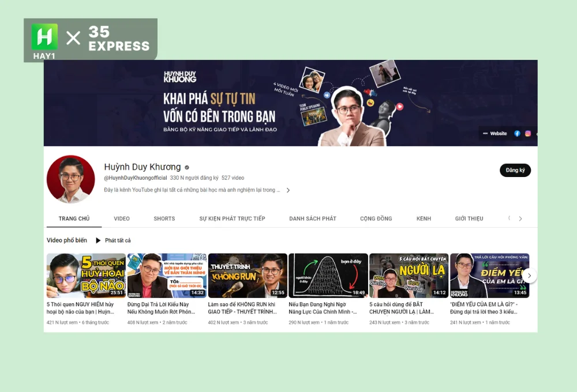Click the Phát tất cả link
This screenshot has width=577, height=392.
(118, 240)
